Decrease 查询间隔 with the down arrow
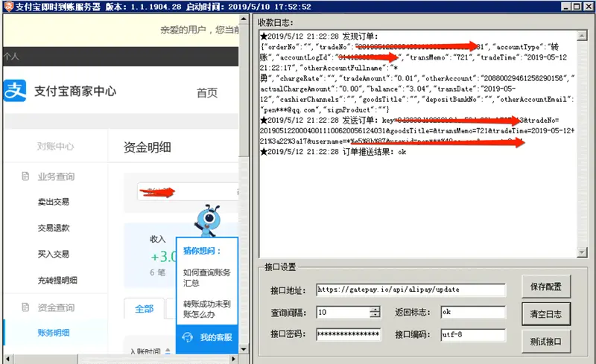 (375, 315)
